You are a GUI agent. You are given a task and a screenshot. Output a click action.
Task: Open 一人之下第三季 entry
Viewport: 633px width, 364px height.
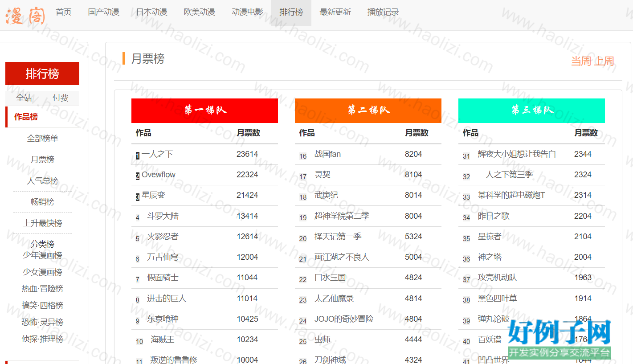tap(505, 175)
